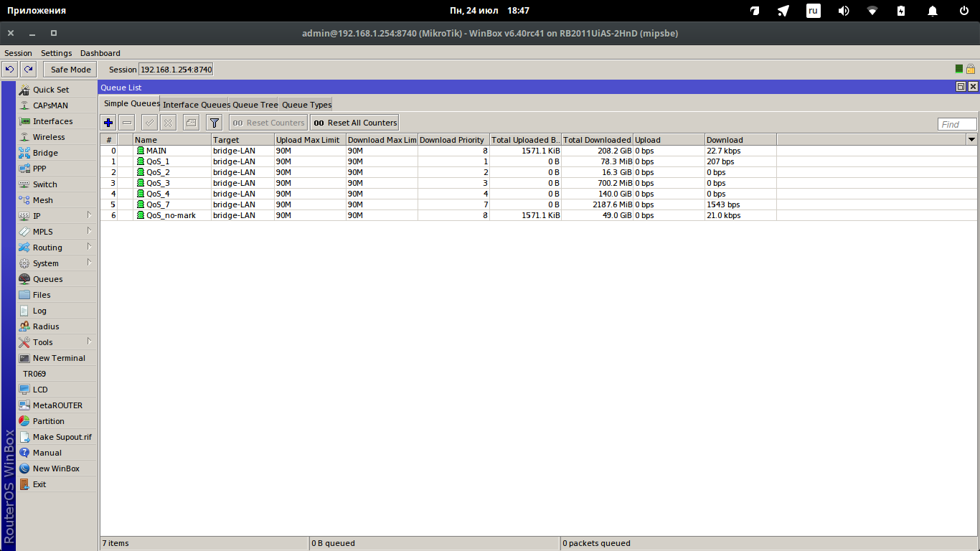This screenshot has height=551, width=980.
Task: Click the Reset Counters button
Action: coord(268,123)
